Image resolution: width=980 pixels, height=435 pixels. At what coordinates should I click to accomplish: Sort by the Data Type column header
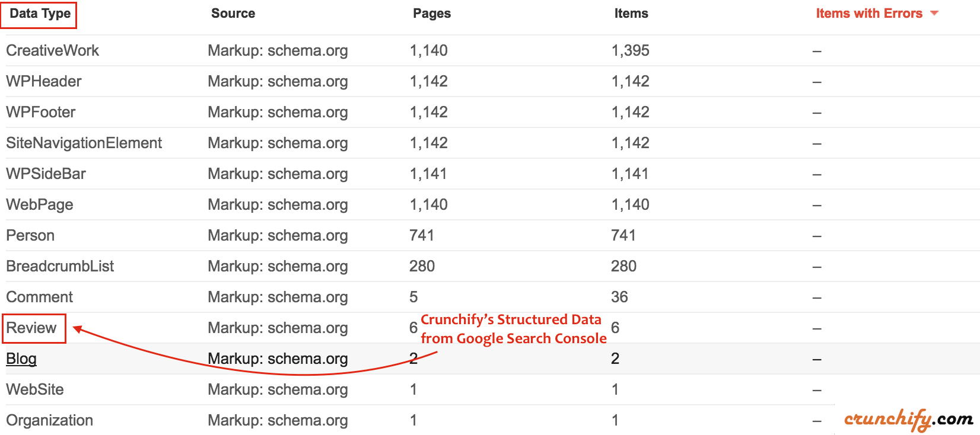coord(40,13)
